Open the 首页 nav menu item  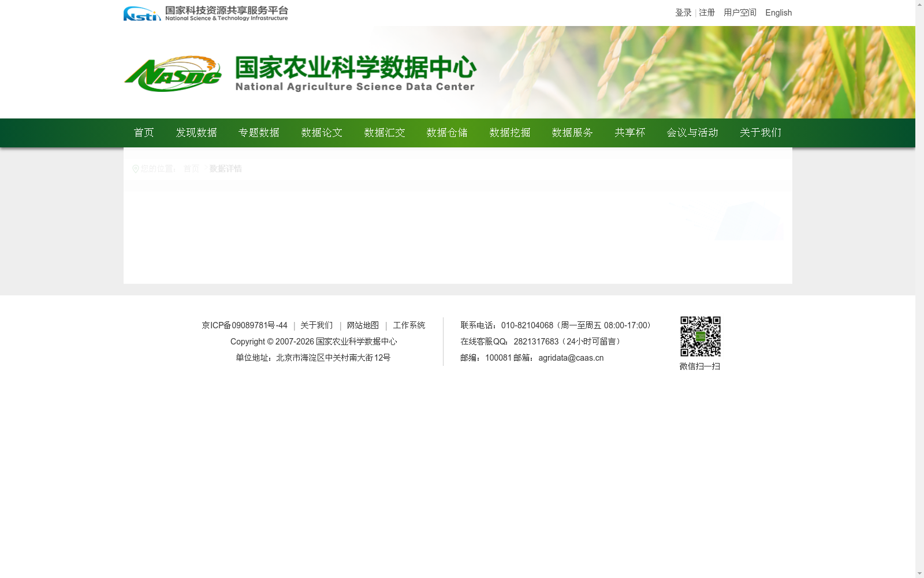click(x=144, y=133)
